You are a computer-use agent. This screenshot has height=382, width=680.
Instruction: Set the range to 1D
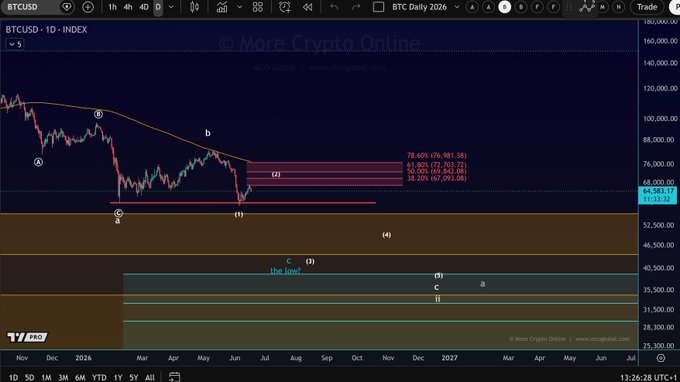point(13,378)
